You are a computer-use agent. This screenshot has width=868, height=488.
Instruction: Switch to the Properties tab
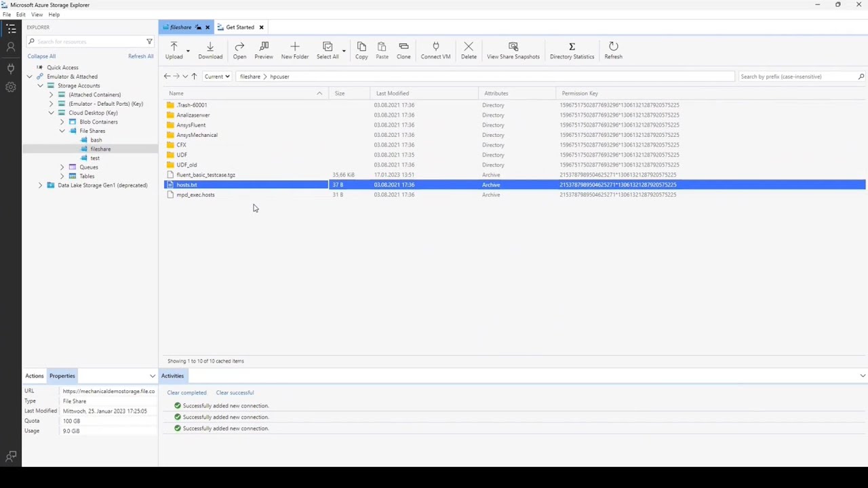click(x=62, y=375)
